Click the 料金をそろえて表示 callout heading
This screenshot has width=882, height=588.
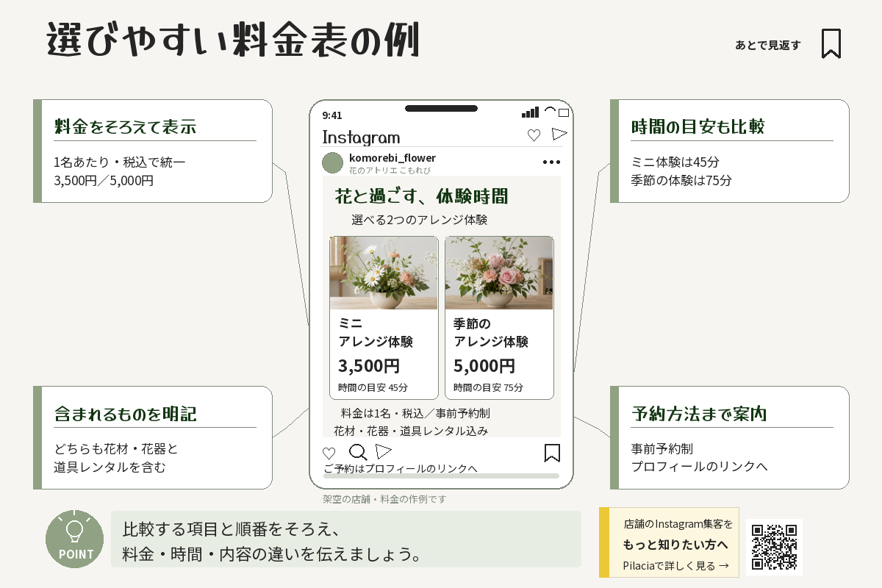click(125, 126)
